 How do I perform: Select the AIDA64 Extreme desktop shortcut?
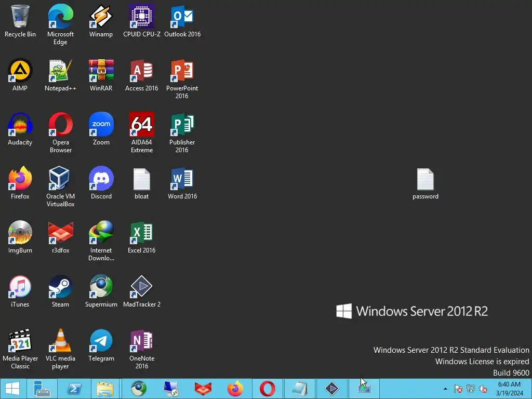pos(142,132)
